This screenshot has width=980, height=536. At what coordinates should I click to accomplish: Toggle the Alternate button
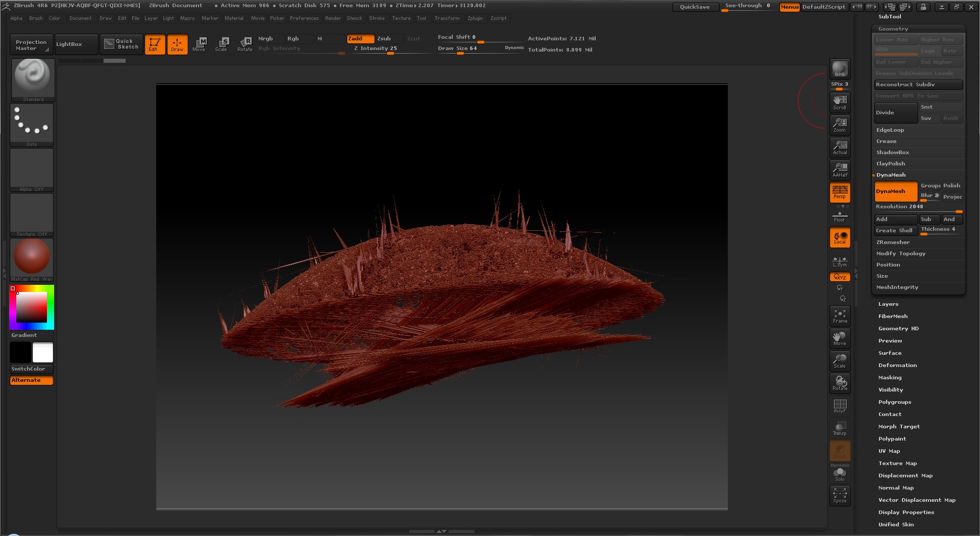(x=32, y=380)
